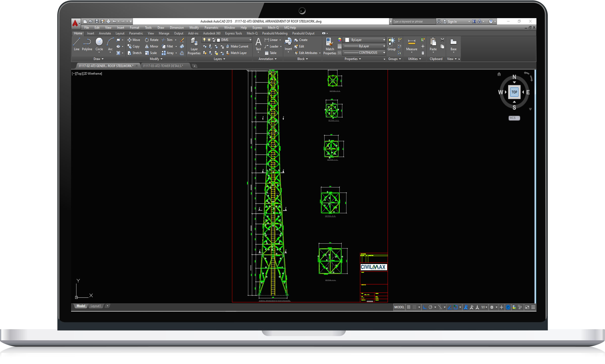This screenshot has width=605, height=364.
Task: Click the Plot printer icon
Action: [108, 21]
